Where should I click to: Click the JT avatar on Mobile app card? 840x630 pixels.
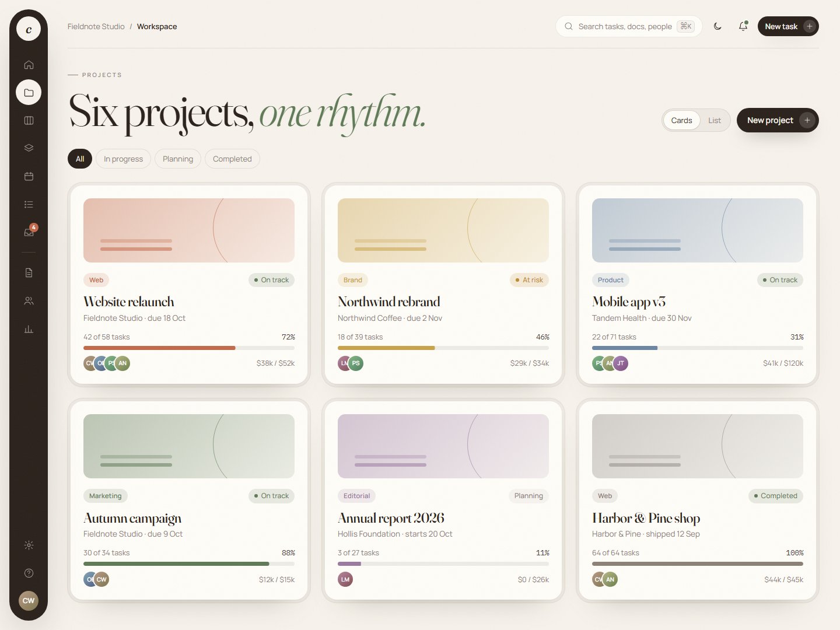[621, 363]
